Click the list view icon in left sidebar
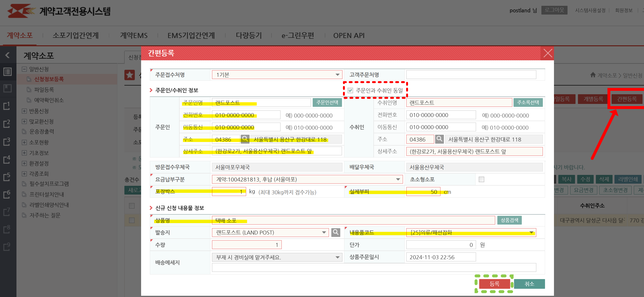The height and width of the screenshot is (297, 644). pos(8,72)
